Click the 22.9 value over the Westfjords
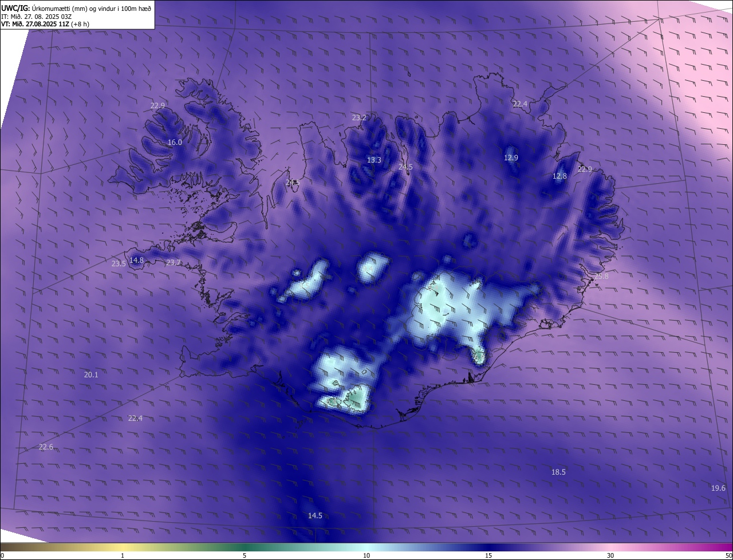The height and width of the screenshot is (560, 733). (157, 105)
